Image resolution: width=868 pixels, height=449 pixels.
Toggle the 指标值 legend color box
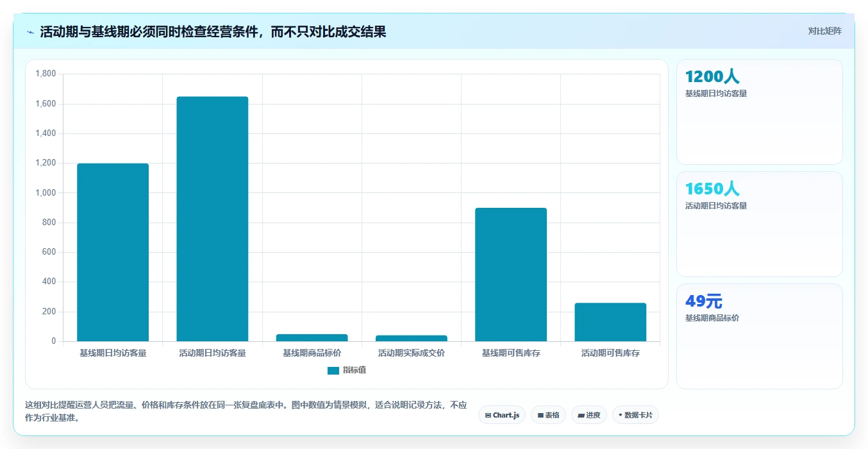333,371
